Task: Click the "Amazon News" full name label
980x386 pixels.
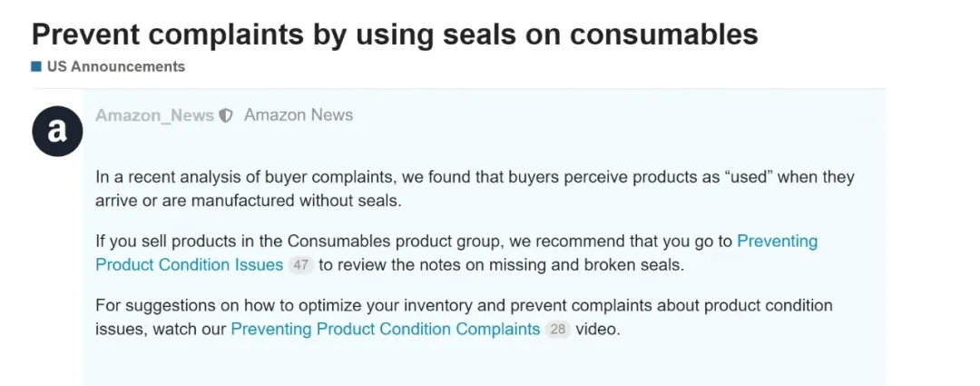Action: coord(299,115)
